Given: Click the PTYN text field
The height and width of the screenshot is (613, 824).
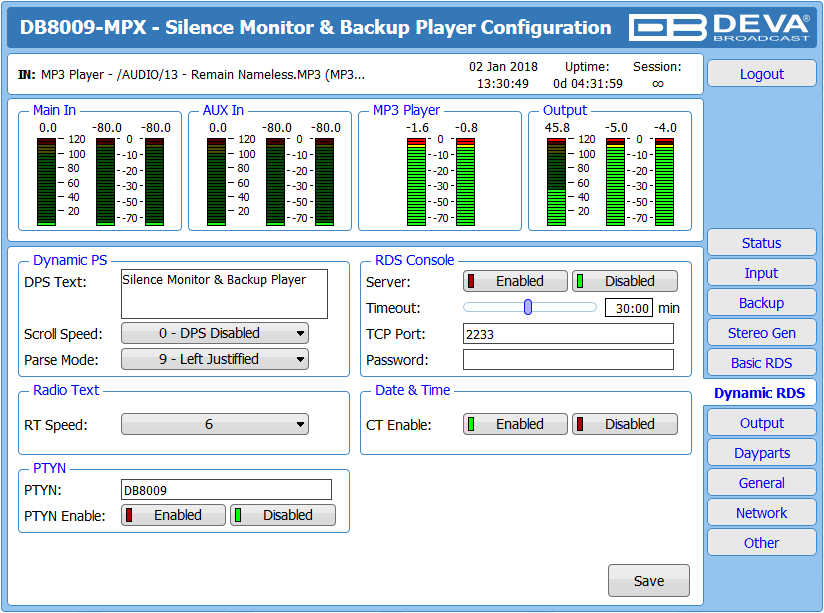Looking at the screenshot, I should 226,489.
